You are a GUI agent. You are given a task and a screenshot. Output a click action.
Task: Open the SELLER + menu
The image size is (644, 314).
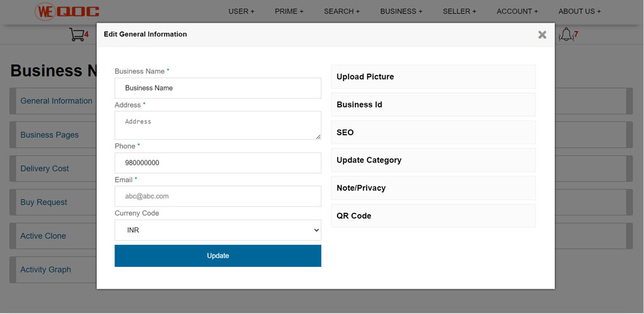point(460,11)
